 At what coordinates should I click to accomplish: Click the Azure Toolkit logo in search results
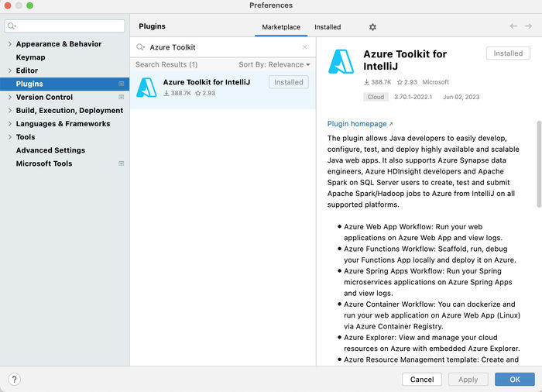pos(146,88)
